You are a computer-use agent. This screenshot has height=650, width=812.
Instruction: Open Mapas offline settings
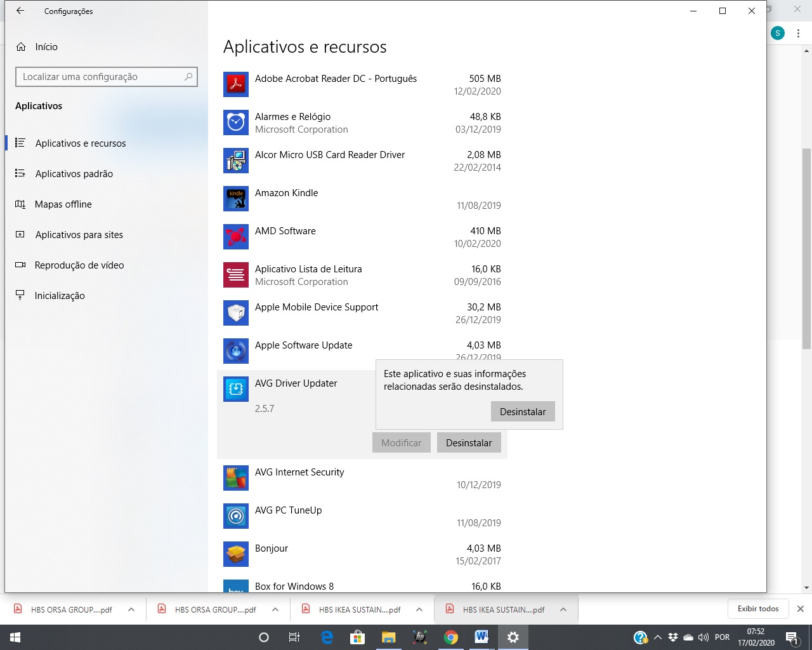click(x=107, y=204)
